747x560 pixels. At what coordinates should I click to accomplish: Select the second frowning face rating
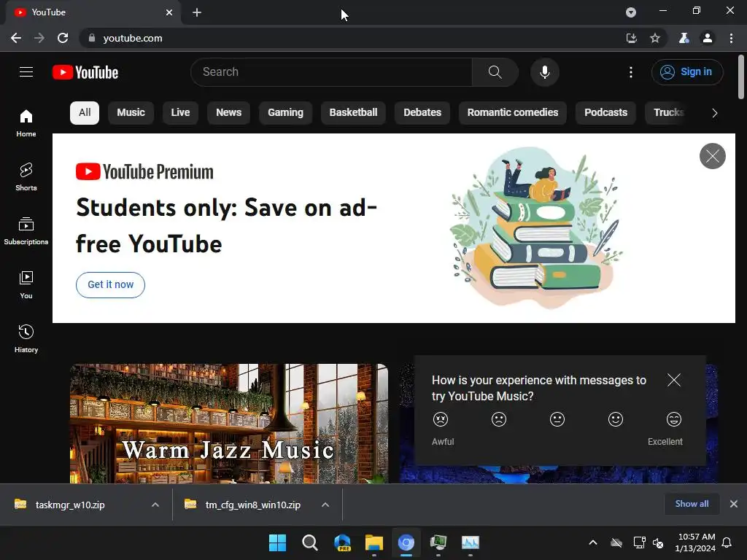(499, 419)
